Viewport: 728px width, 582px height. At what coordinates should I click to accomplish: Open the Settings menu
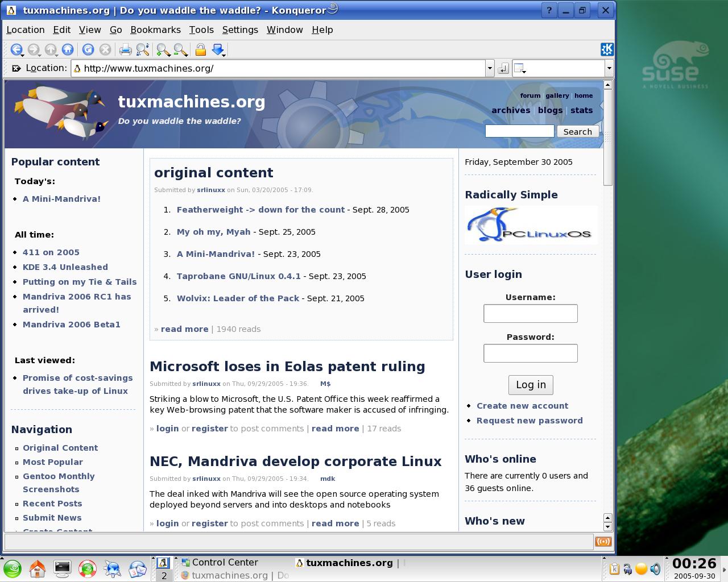tap(240, 30)
